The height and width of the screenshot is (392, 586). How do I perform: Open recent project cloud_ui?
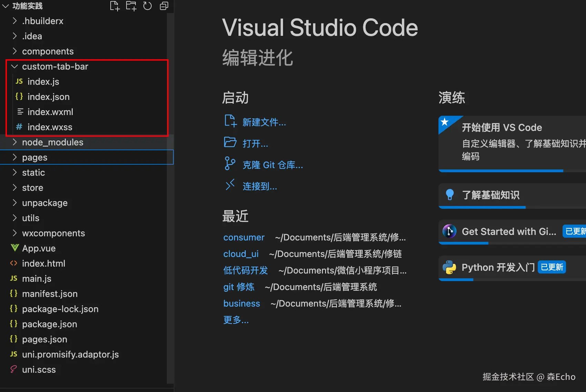241,254
